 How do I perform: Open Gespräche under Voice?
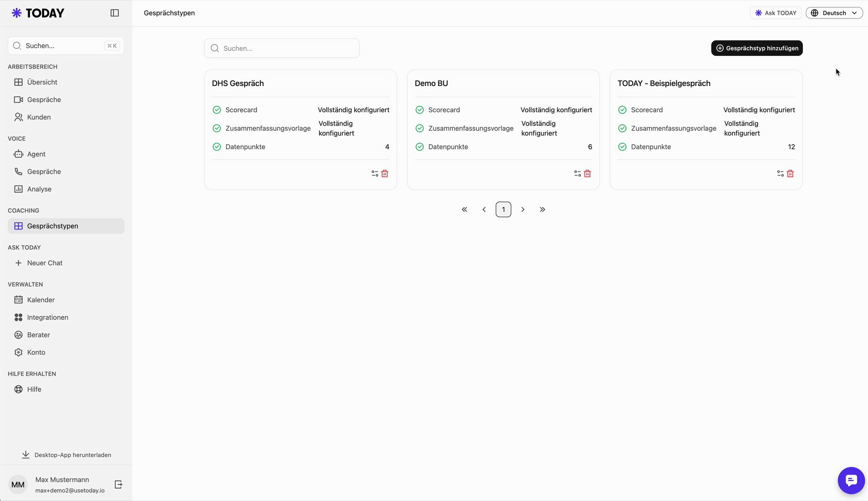click(x=66, y=172)
